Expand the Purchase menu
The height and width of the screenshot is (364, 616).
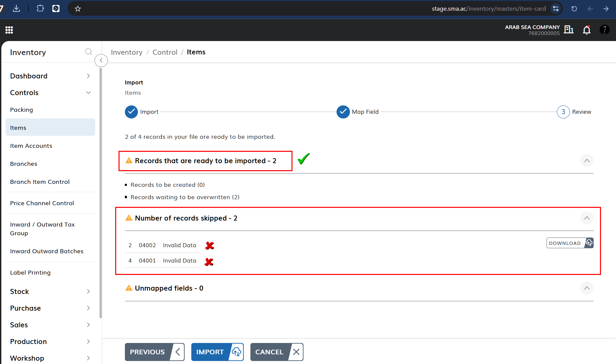50,308
